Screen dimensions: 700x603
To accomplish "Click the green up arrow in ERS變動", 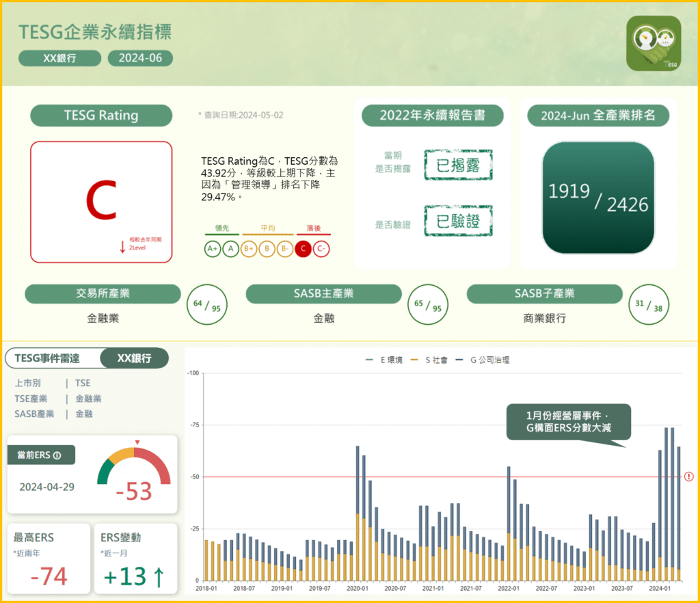I will point(159,577).
